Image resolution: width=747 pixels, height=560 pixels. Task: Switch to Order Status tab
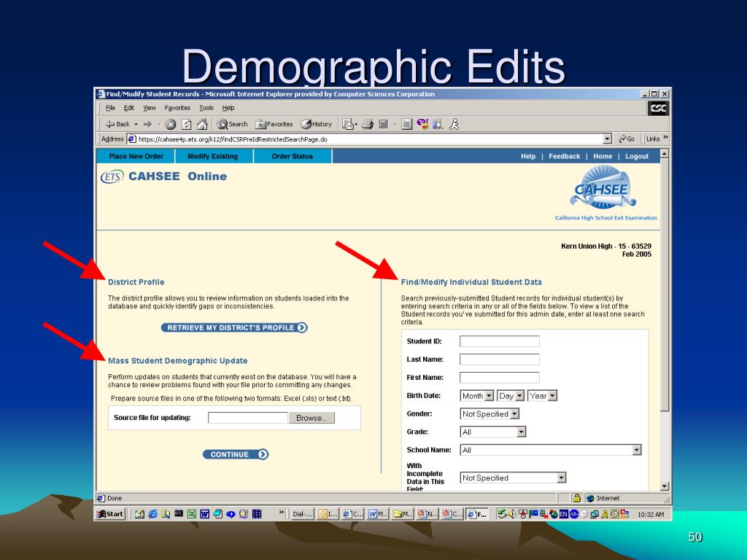coord(292,156)
